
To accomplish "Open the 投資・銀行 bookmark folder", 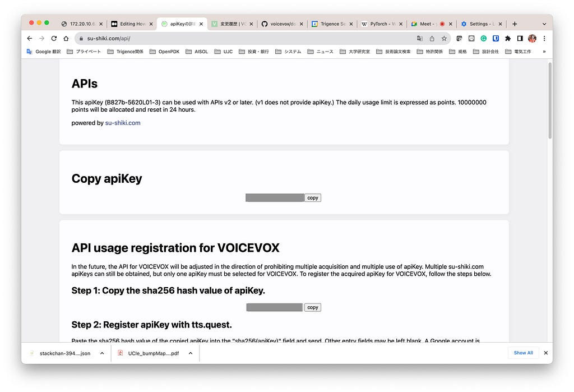I will pos(254,52).
